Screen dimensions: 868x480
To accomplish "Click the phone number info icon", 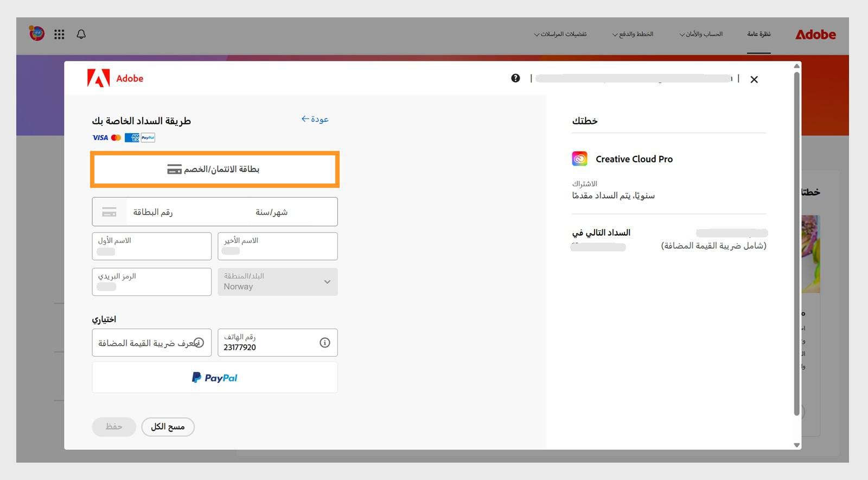I will [x=324, y=343].
